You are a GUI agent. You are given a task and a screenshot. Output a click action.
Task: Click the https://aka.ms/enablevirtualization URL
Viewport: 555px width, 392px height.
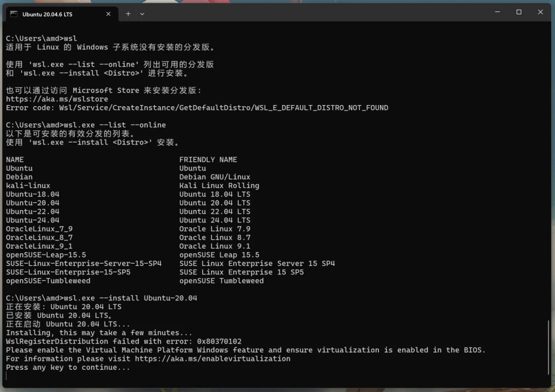pos(212,359)
